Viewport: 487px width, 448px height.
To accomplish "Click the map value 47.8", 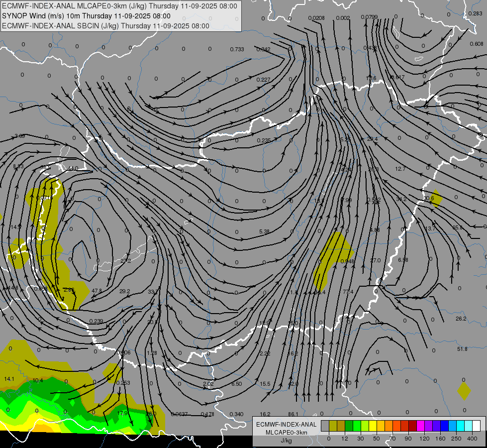I will (x=97, y=291).
